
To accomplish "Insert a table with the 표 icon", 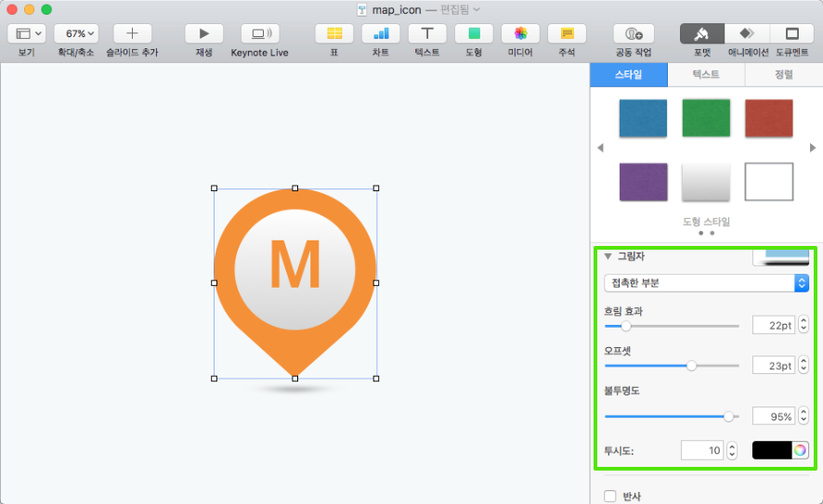I will point(334,33).
